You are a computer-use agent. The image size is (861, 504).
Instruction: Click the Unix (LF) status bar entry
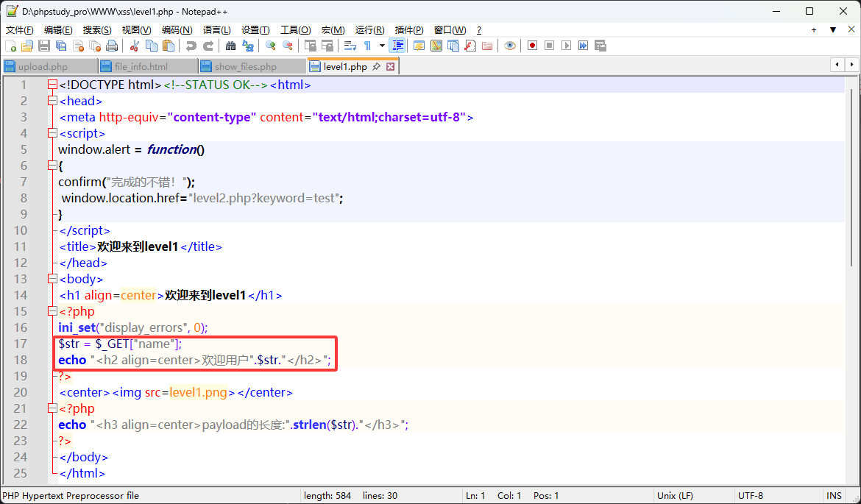675,495
